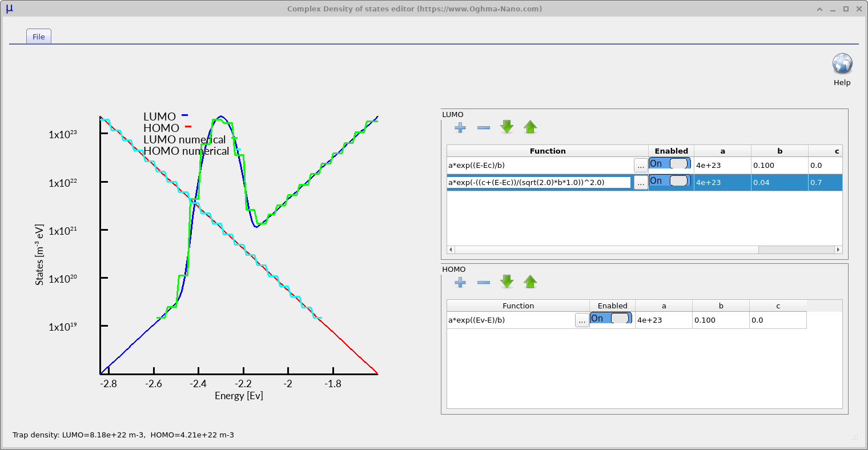Open the File tab

pyautogui.click(x=39, y=37)
